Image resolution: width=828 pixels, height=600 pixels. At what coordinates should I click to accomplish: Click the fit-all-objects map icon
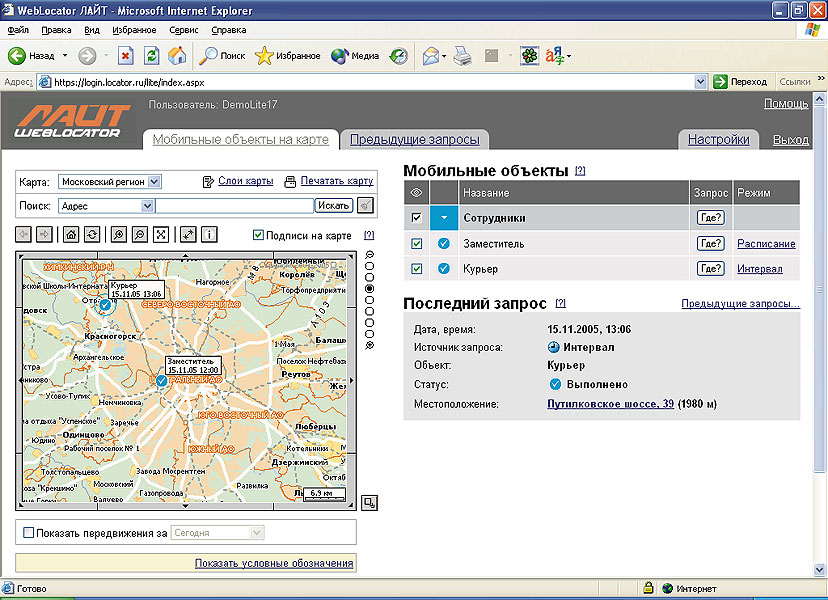(x=161, y=234)
